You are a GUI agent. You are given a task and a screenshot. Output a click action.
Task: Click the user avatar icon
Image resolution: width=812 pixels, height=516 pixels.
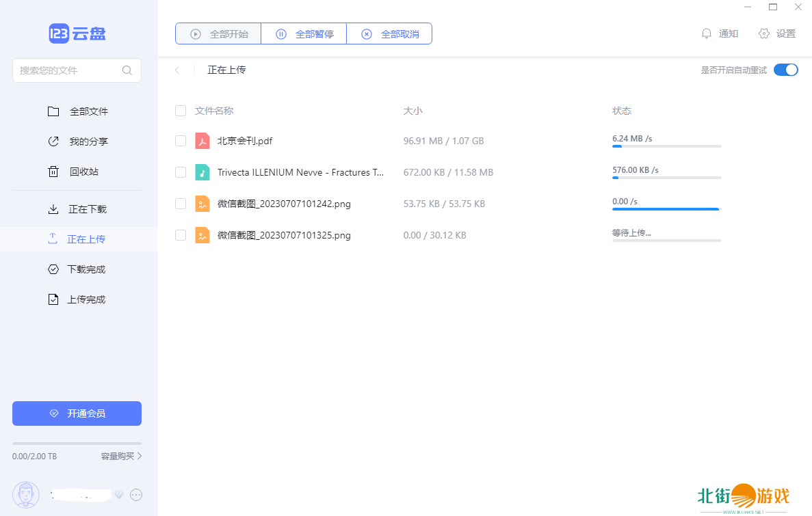pyautogui.click(x=26, y=494)
